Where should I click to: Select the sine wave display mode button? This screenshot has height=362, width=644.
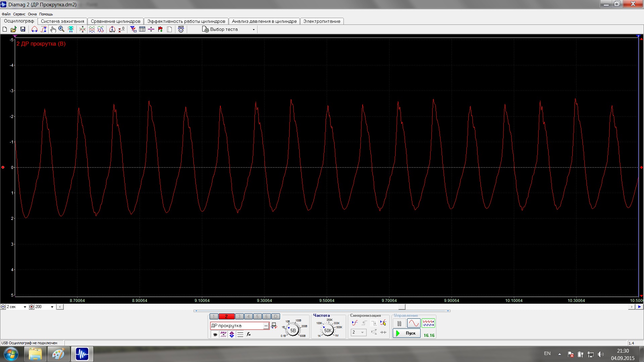(x=414, y=323)
